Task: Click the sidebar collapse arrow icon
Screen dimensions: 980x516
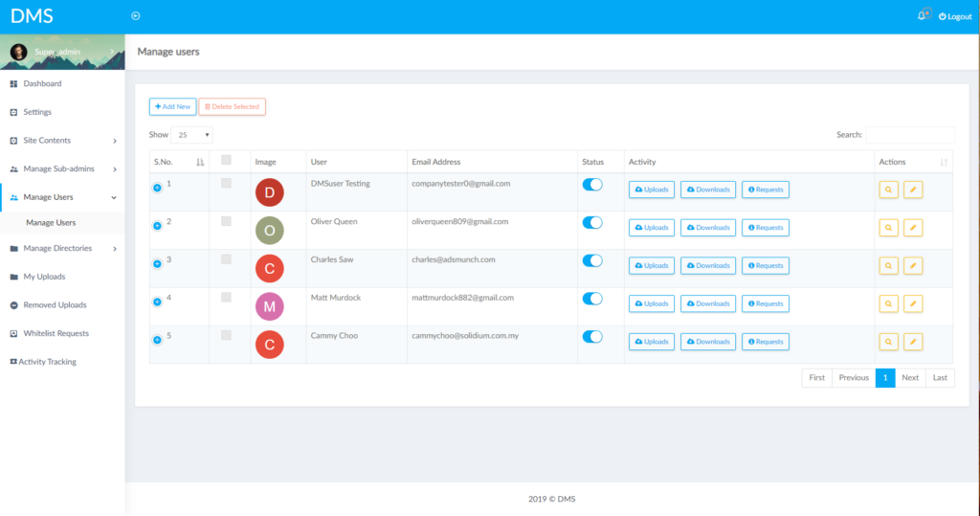Action: coord(136,16)
